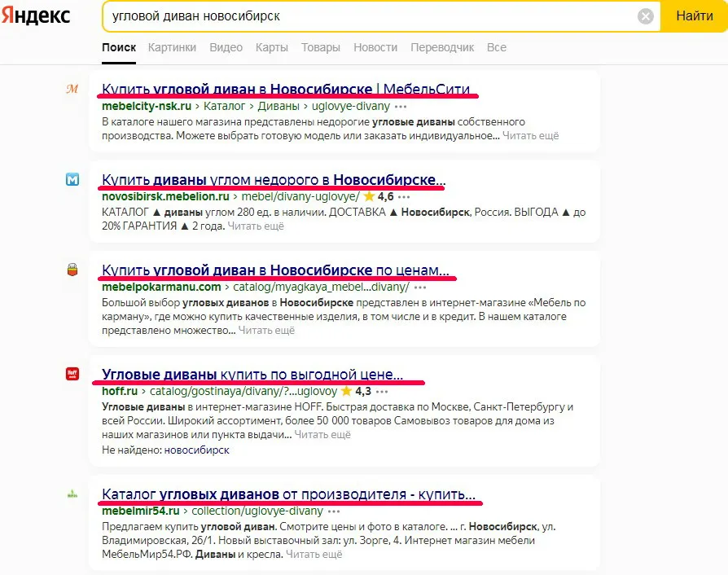
Task: Click the Диваны breadcrumb of mebelcity-nsk.ru
Action: point(278,106)
